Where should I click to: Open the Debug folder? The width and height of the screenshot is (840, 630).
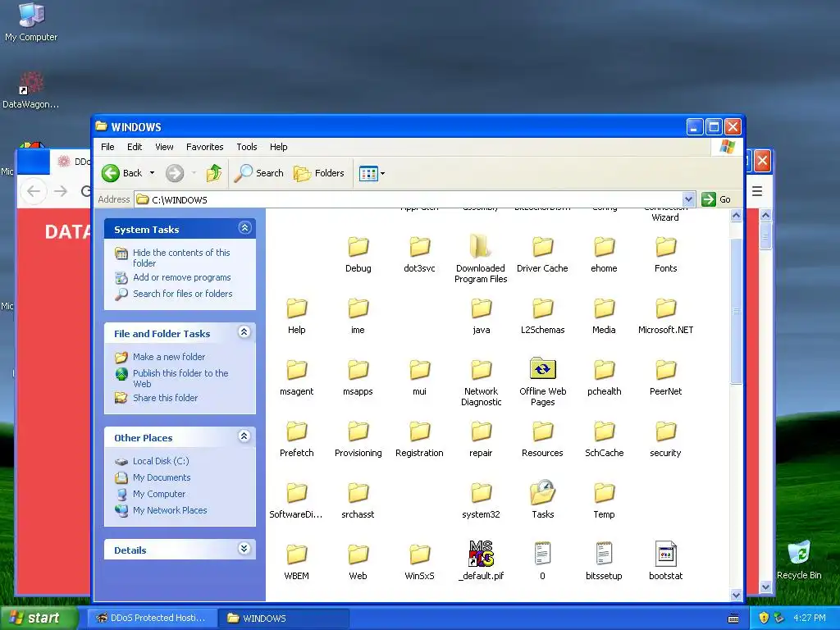point(358,254)
